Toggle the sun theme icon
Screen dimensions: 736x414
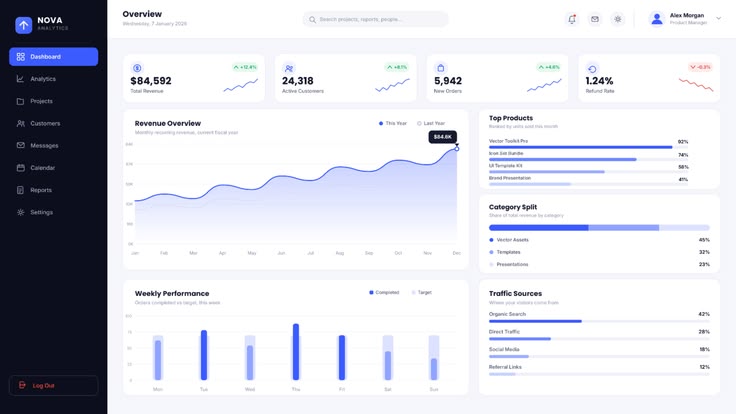pyautogui.click(x=618, y=19)
